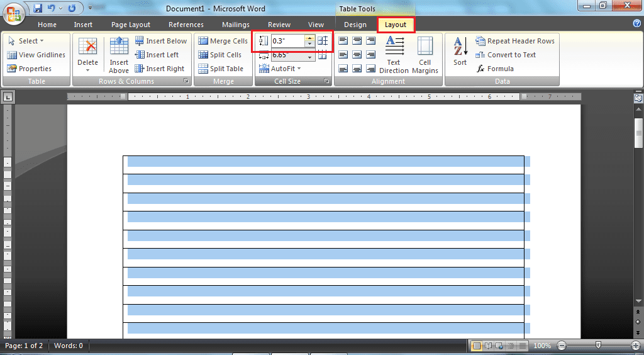
Task: Save the document from Quick Access Toolbar
Action: pyautogui.click(x=38, y=8)
